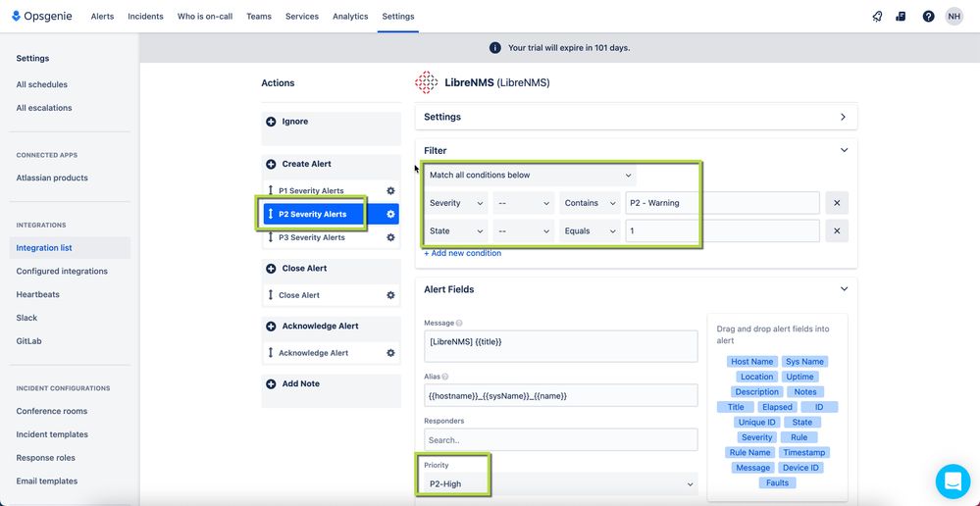Image resolution: width=980 pixels, height=506 pixels.
Task: Open the State field dropdown
Action: point(456,231)
